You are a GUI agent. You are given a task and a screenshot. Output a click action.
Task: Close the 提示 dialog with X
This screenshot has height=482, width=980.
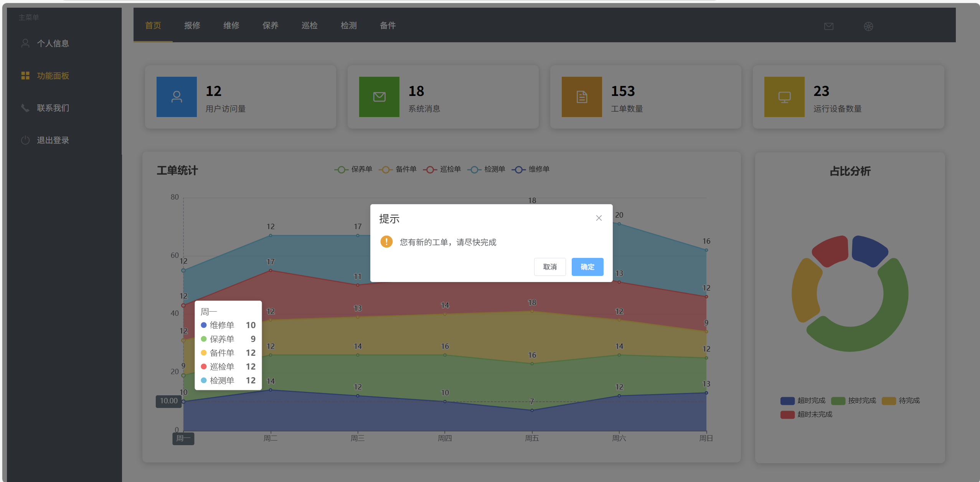point(599,218)
